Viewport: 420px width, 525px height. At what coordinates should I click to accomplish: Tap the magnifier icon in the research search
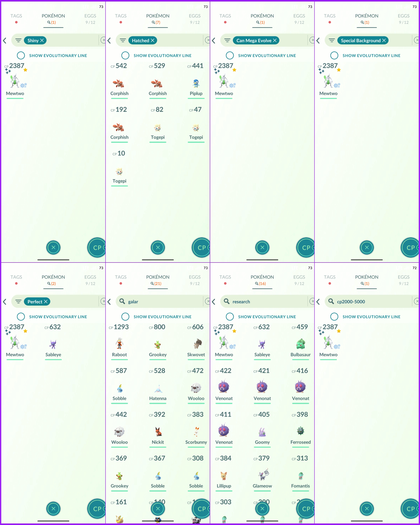[226, 301]
